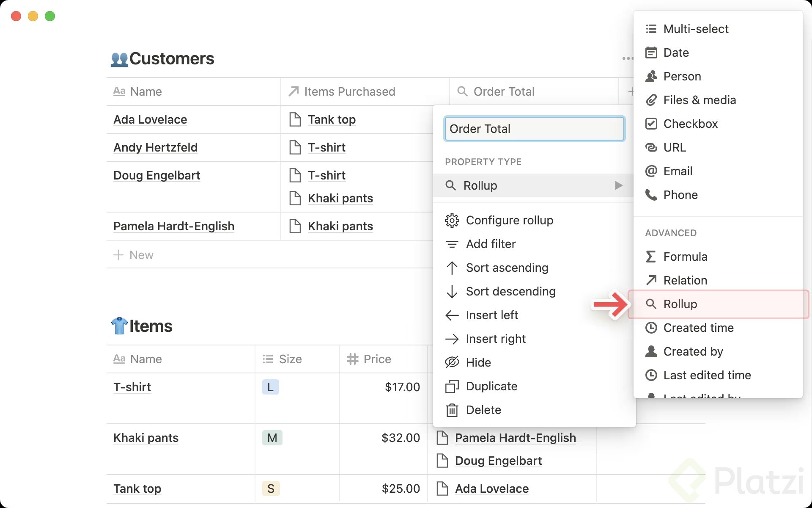Choose Insert right from the menu
Image resolution: width=812 pixels, height=508 pixels.
pos(495,339)
